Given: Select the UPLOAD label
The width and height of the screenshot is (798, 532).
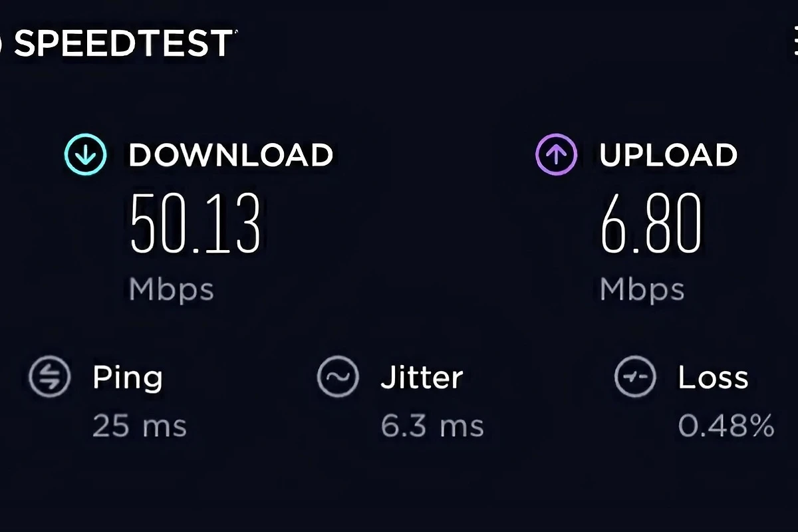Looking at the screenshot, I should pyautogui.click(x=668, y=155).
